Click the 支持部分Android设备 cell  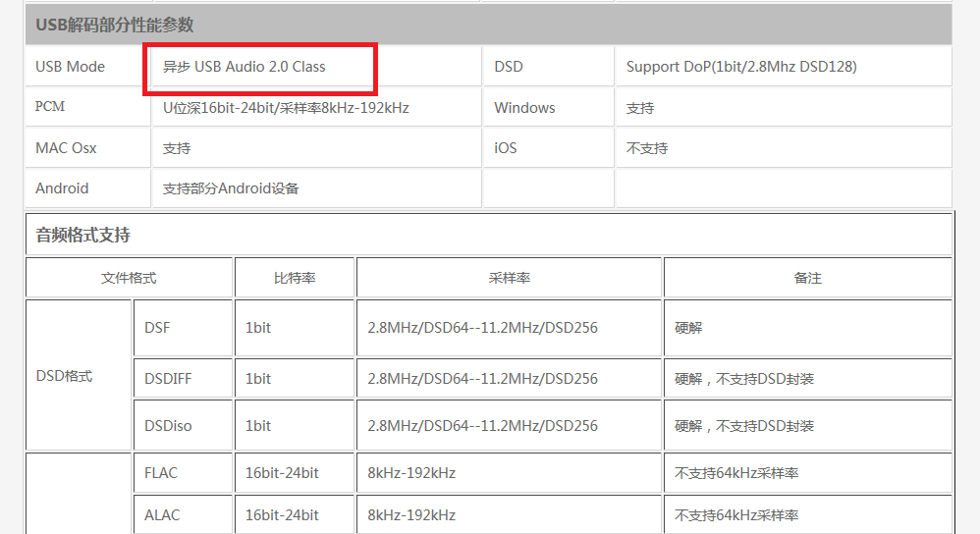(x=231, y=188)
